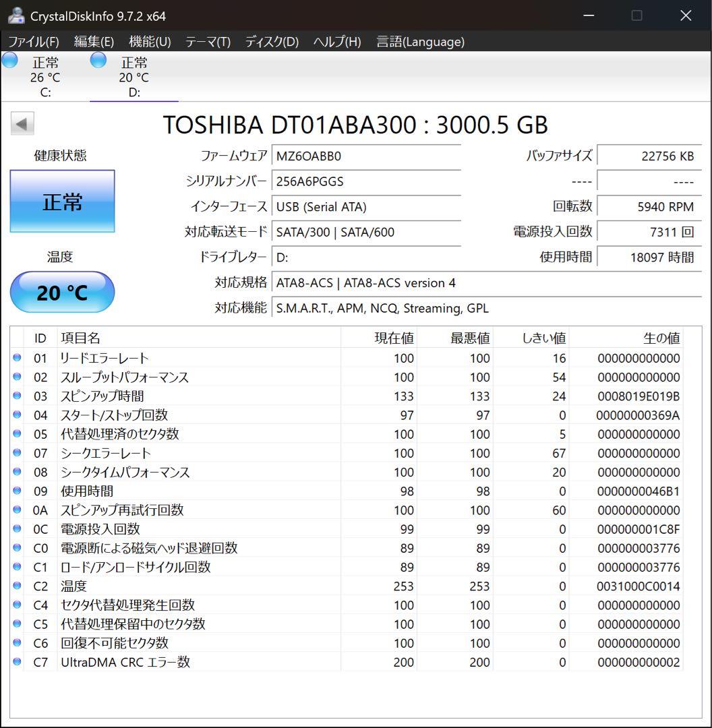The width and height of the screenshot is (712, 728).
Task: Click raw value 0031000C0014
Action: pos(639,586)
